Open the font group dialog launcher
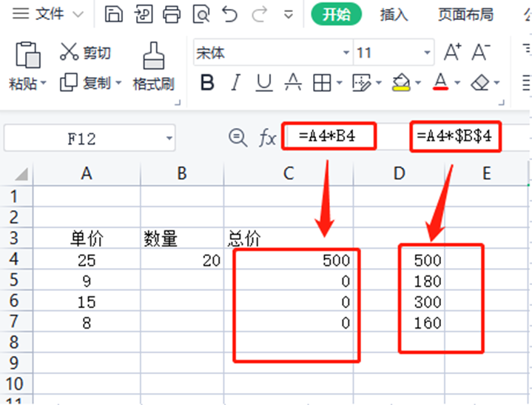532x405 pixels. (x=502, y=102)
